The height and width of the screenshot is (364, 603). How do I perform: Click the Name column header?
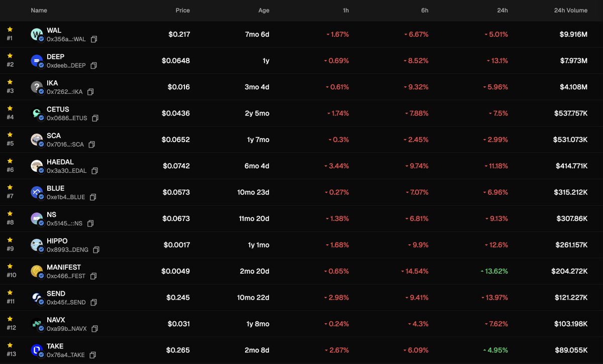39,10
